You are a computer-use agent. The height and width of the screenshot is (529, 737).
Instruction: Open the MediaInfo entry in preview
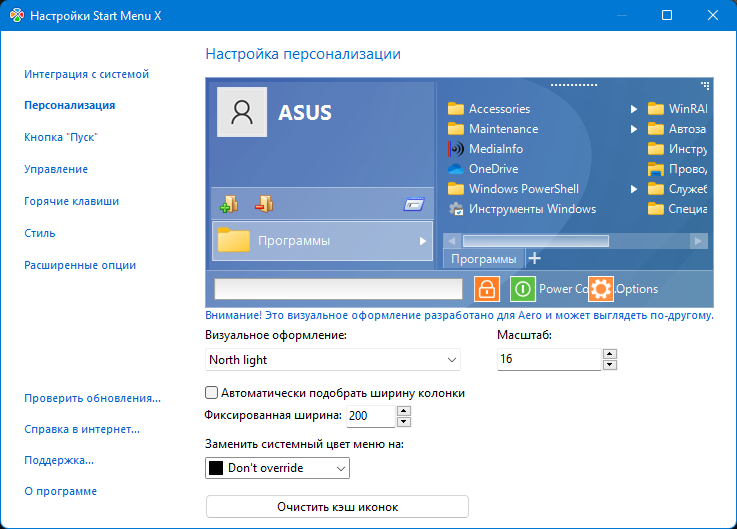pos(495,149)
